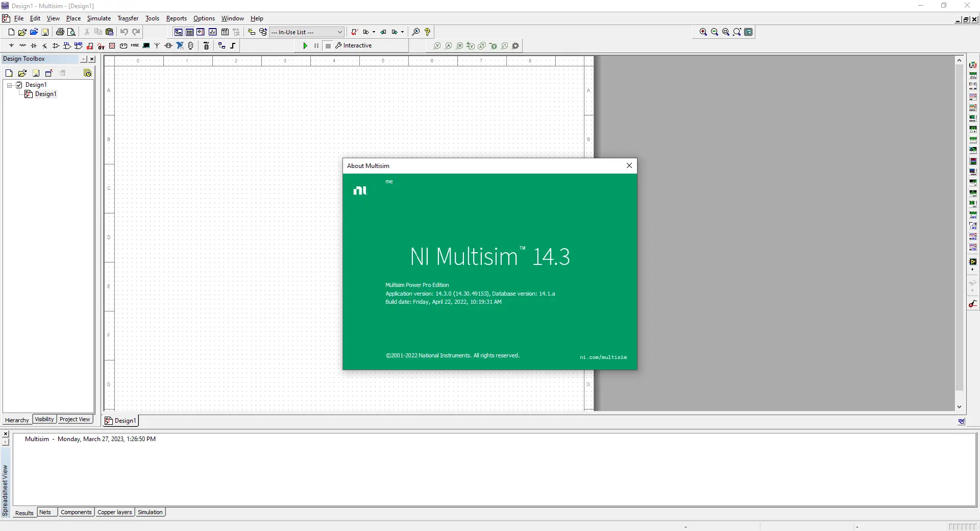This screenshot has height=531, width=980.
Task: Open the File menu
Action: point(19,18)
